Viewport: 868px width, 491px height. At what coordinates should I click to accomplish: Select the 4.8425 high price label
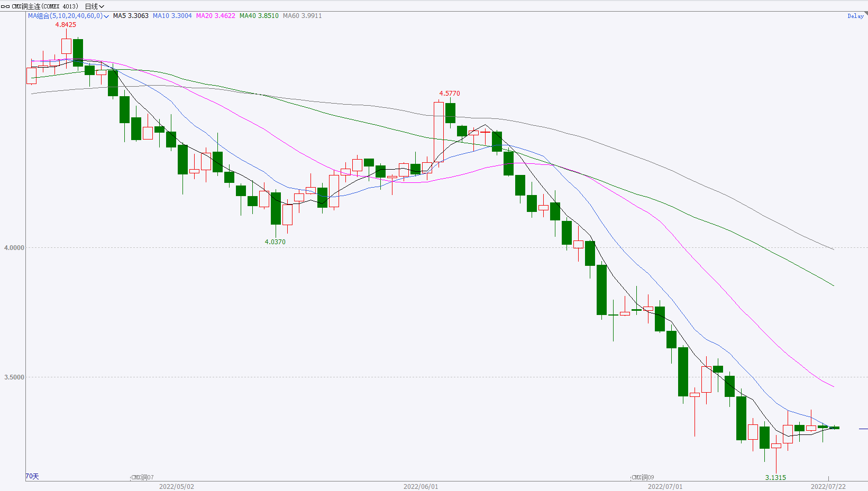pos(66,25)
